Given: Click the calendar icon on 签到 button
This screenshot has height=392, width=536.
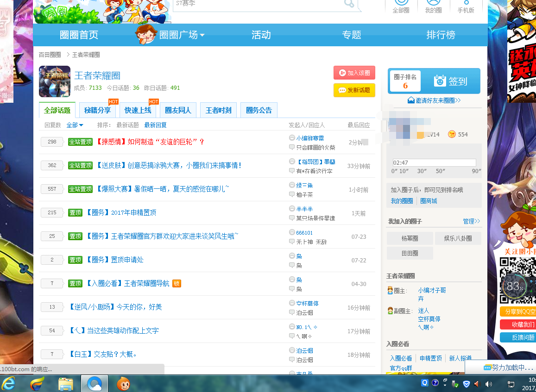Looking at the screenshot, I should click(x=440, y=81).
